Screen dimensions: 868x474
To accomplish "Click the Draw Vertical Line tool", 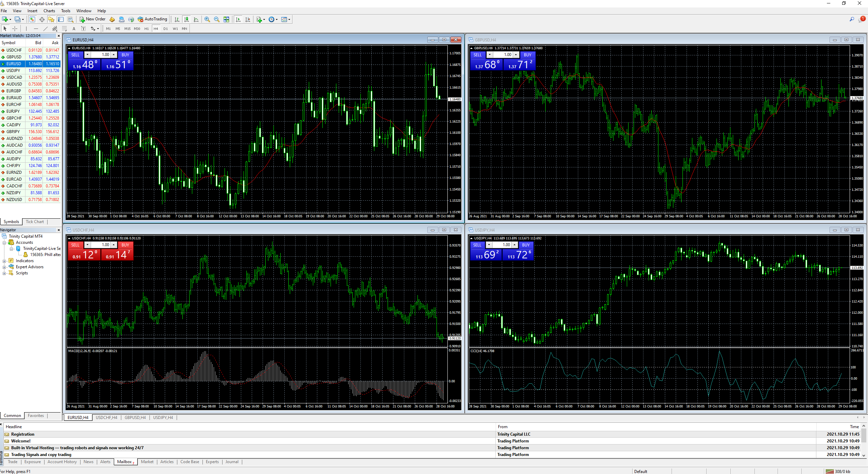I will click(26, 29).
